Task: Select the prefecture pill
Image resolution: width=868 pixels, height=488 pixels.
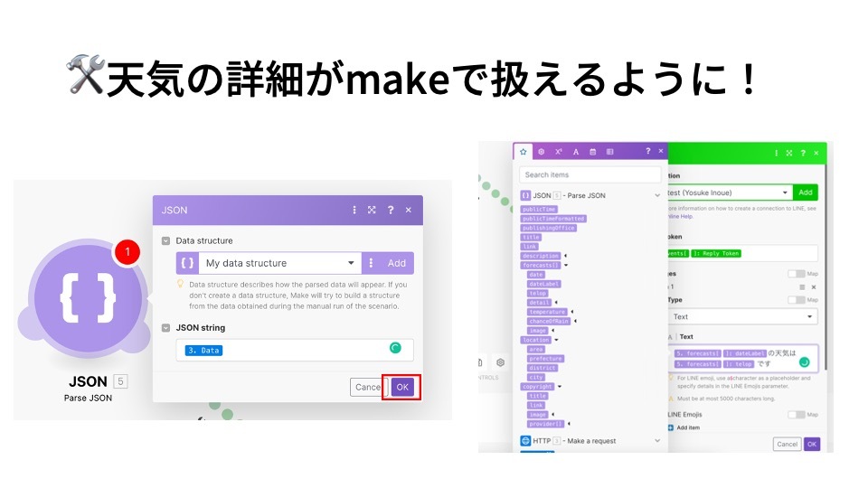Action: click(545, 359)
